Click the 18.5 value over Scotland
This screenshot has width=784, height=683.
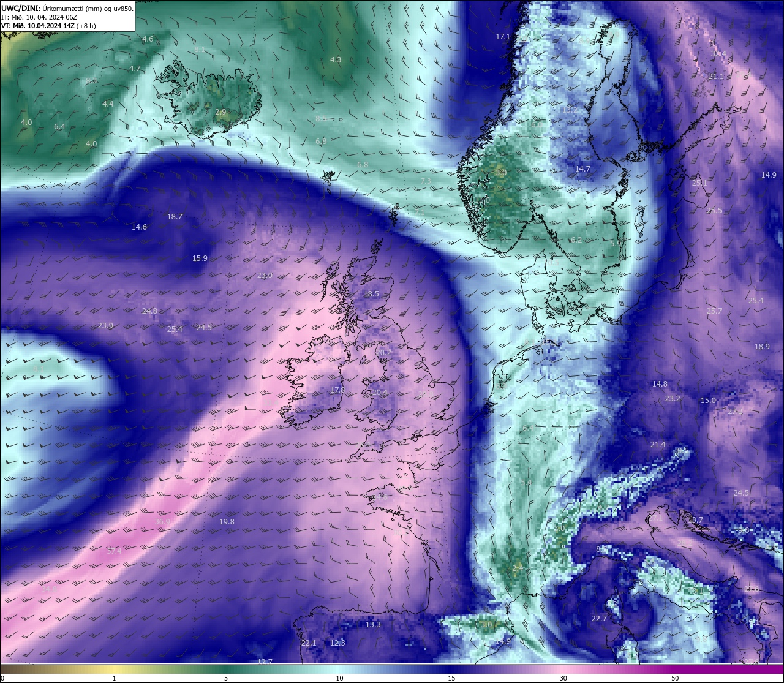(x=371, y=294)
